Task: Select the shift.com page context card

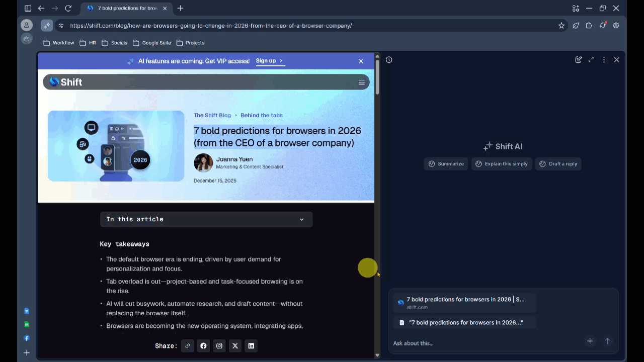Action: 464,303
